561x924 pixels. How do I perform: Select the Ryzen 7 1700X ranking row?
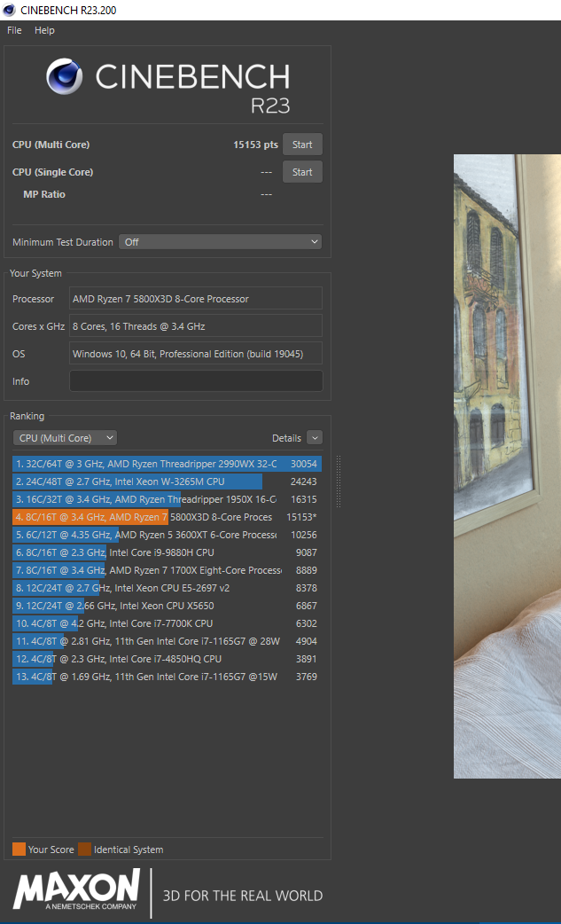point(168,570)
